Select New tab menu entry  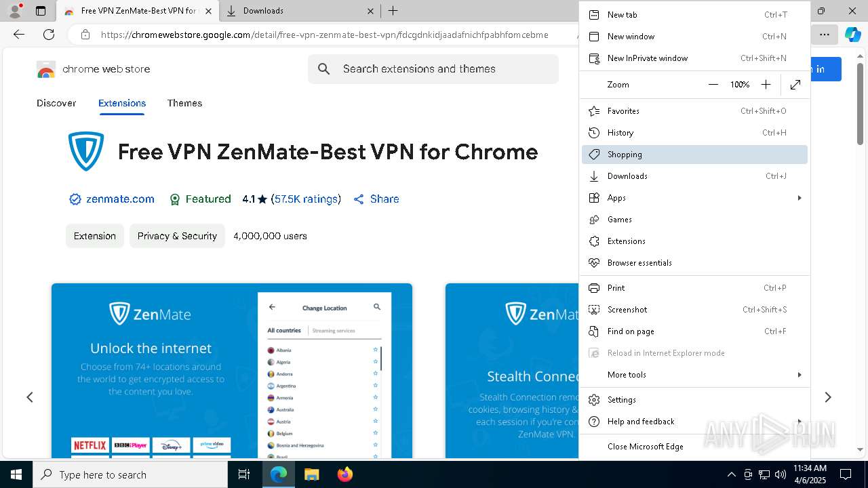(694, 15)
